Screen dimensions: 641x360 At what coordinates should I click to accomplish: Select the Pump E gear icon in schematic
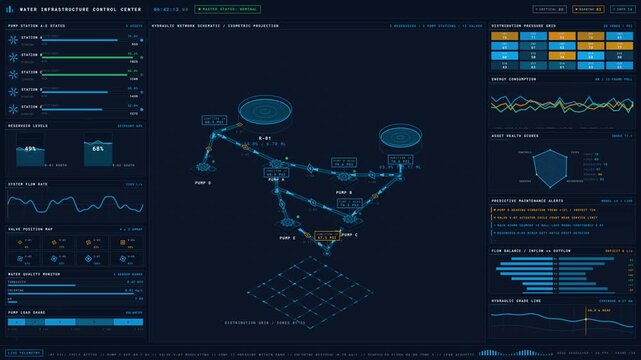pyautogui.click(x=288, y=223)
